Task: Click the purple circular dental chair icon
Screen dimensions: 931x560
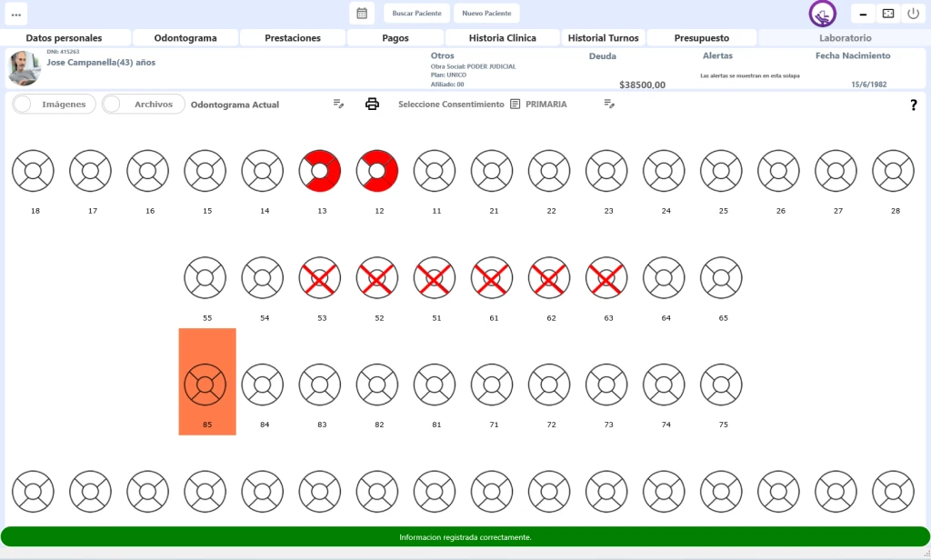Action: point(823,14)
